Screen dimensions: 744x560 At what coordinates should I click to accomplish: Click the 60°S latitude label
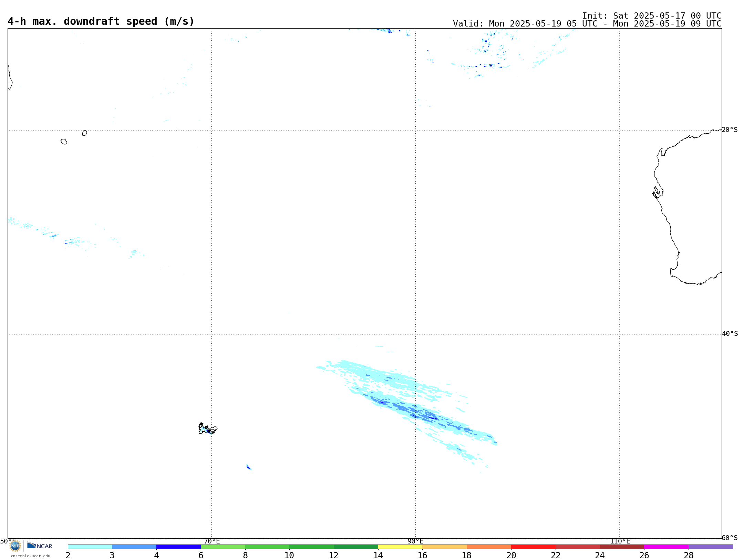(x=730, y=538)
